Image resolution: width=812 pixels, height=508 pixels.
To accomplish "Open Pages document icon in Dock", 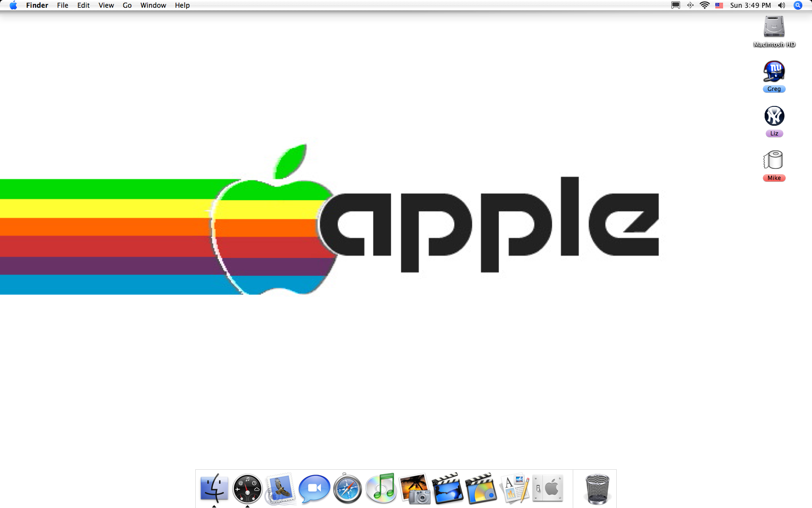I will click(514, 489).
